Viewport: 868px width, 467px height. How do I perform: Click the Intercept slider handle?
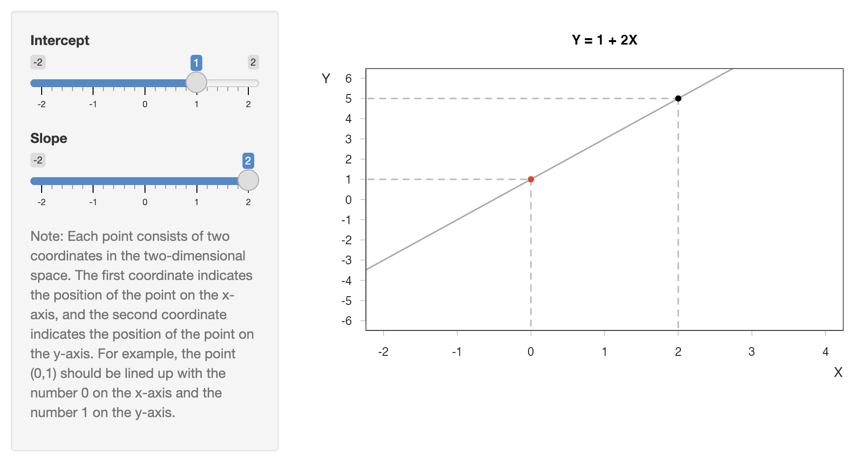point(196,83)
